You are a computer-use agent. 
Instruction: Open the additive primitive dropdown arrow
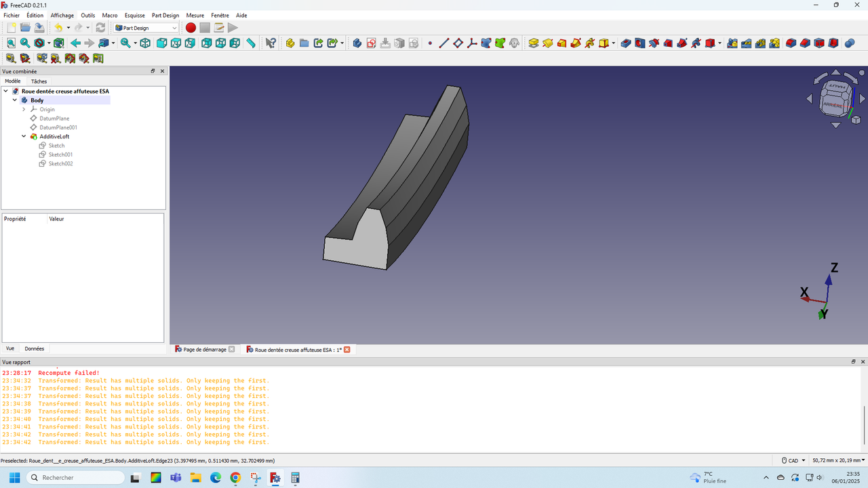[x=614, y=43]
